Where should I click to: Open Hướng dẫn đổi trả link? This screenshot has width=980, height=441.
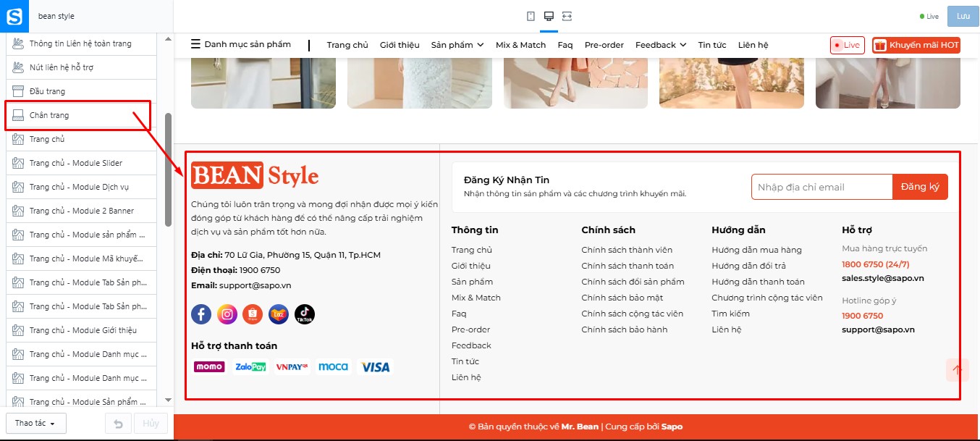tap(748, 266)
